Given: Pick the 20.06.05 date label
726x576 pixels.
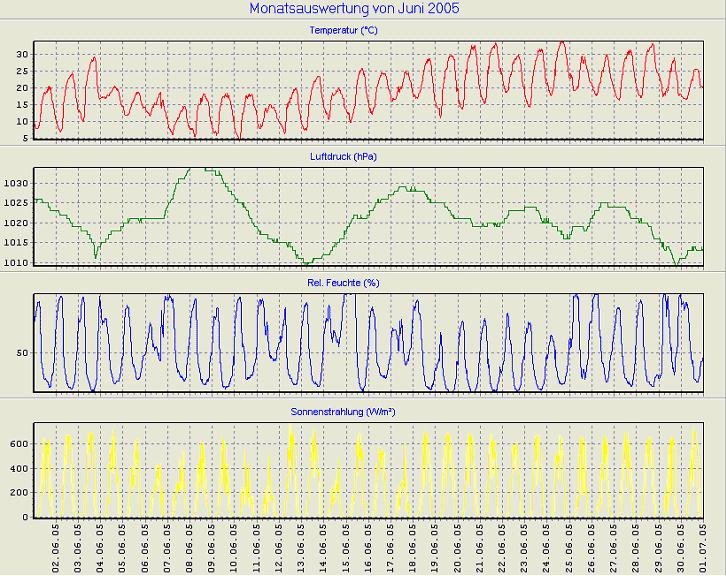Looking at the screenshot, I should pyautogui.click(x=458, y=546).
